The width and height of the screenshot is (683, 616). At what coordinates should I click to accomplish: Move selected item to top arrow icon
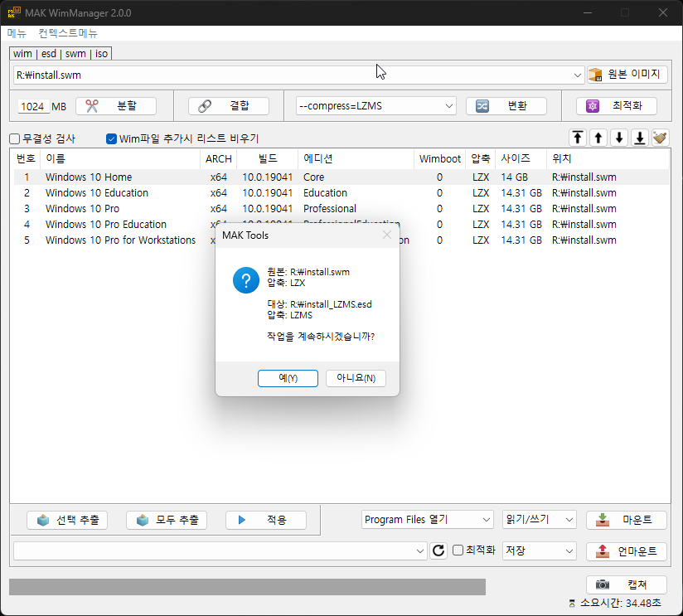[578, 138]
